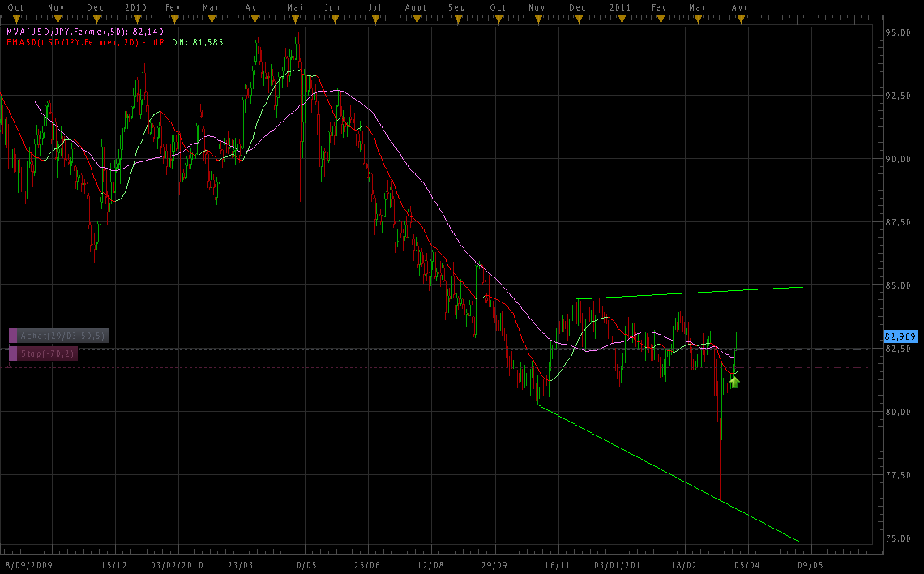
Task: Click the orange triangle marker under Mai
Action: [x=295, y=19]
